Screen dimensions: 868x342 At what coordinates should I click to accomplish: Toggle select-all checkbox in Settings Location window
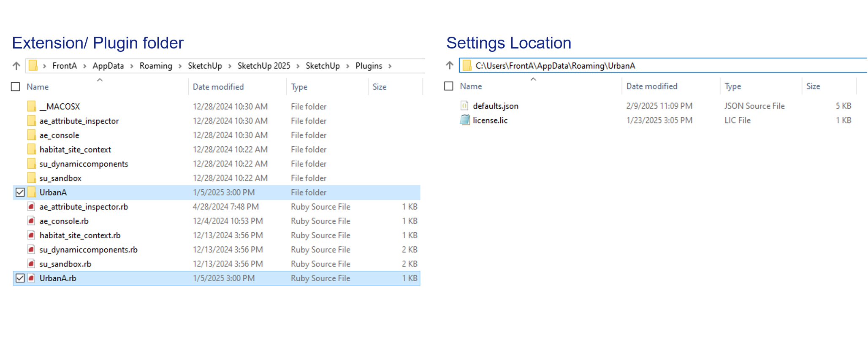pos(449,86)
